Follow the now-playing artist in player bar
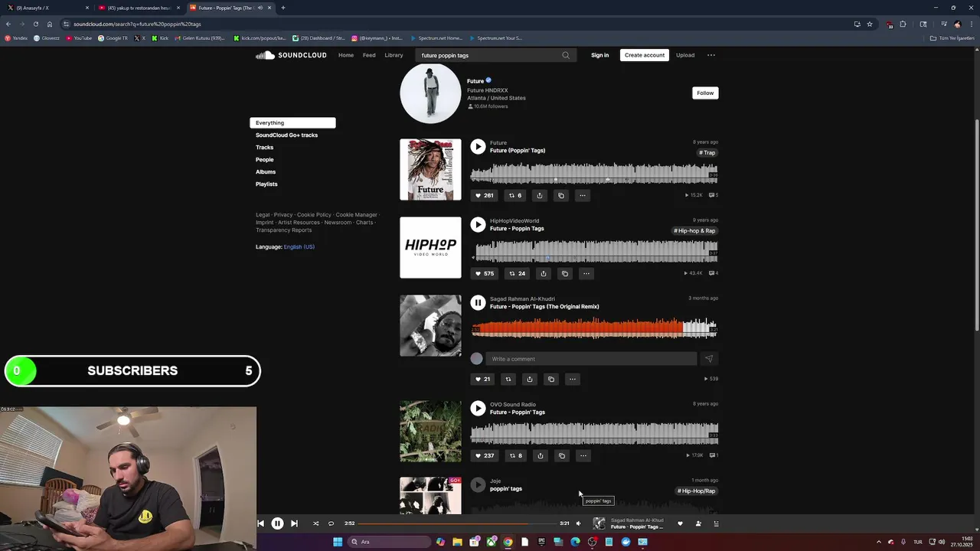Viewport: 980px width, 551px height. click(x=698, y=523)
